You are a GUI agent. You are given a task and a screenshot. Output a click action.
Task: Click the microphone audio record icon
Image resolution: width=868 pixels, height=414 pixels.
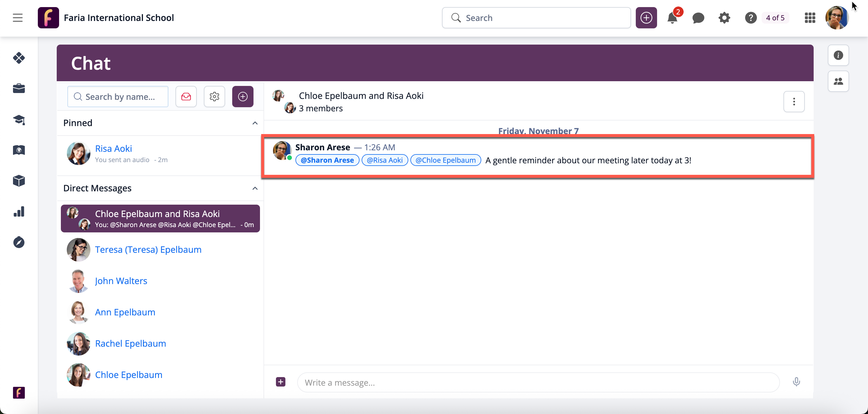(x=796, y=382)
